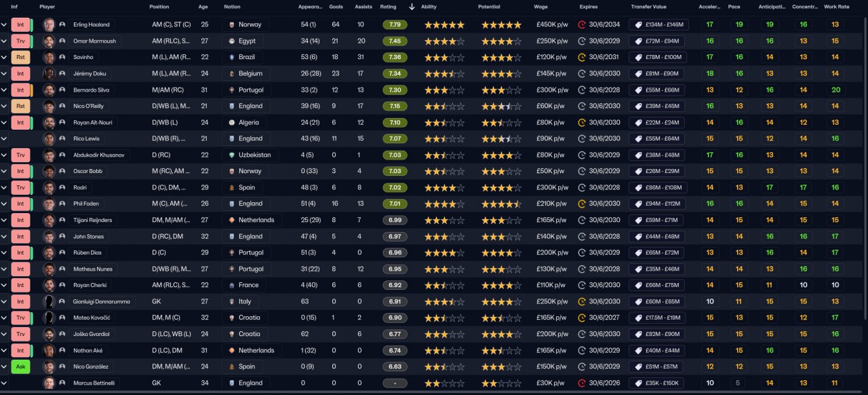
Task: Click Rico Lewis's face thumbnail
Action: click(49, 138)
